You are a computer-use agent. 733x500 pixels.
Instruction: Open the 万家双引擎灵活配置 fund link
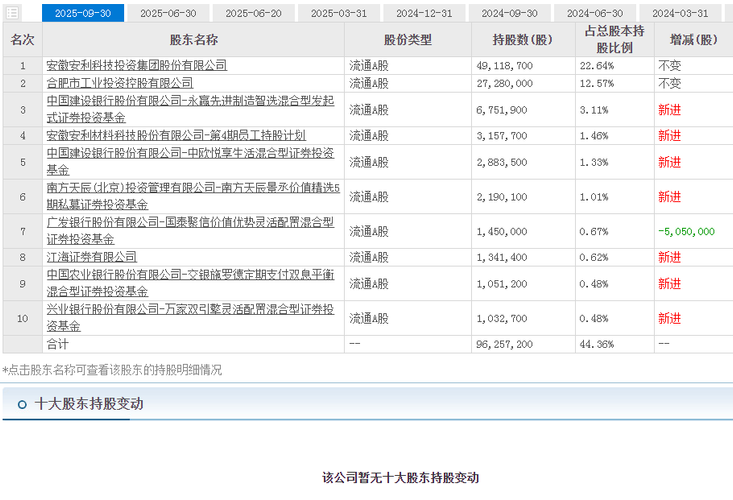(190, 317)
